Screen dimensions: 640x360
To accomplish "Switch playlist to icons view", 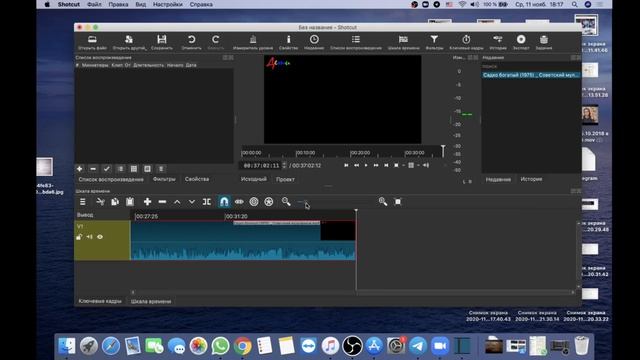I will tap(147, 169).
